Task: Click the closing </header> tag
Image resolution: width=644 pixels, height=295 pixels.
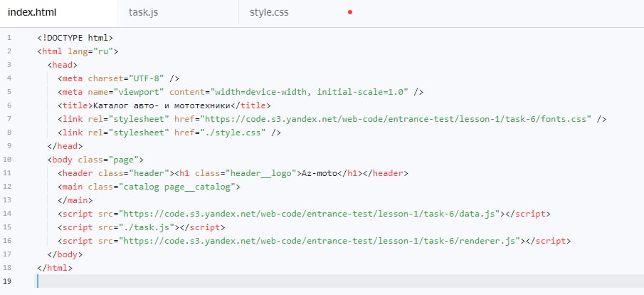Action: 386,173
